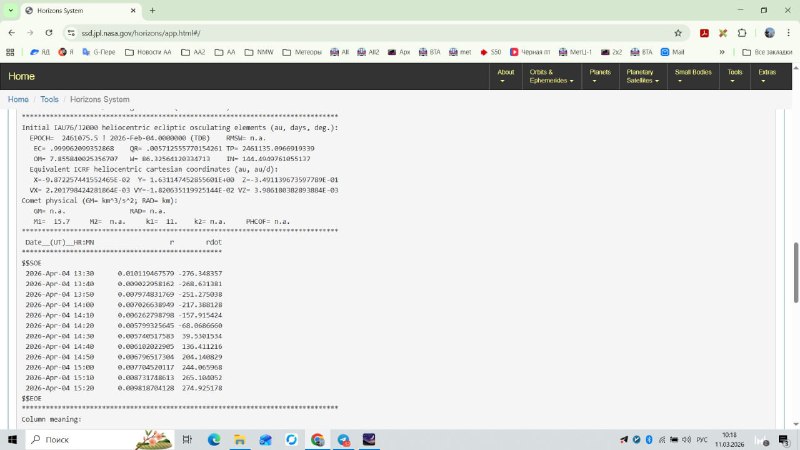Click the $$SOE marker line
Screen dimensions: 800x450
coord(32,263)
